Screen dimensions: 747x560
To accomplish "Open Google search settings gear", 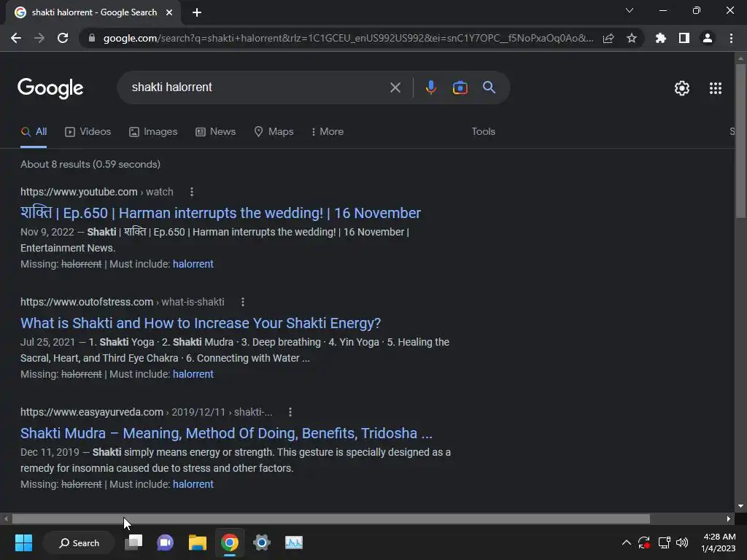I will coord(682,88).
